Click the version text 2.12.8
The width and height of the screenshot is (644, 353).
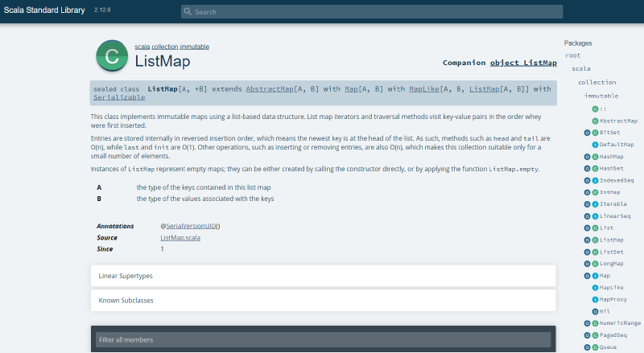coord(102,10)
